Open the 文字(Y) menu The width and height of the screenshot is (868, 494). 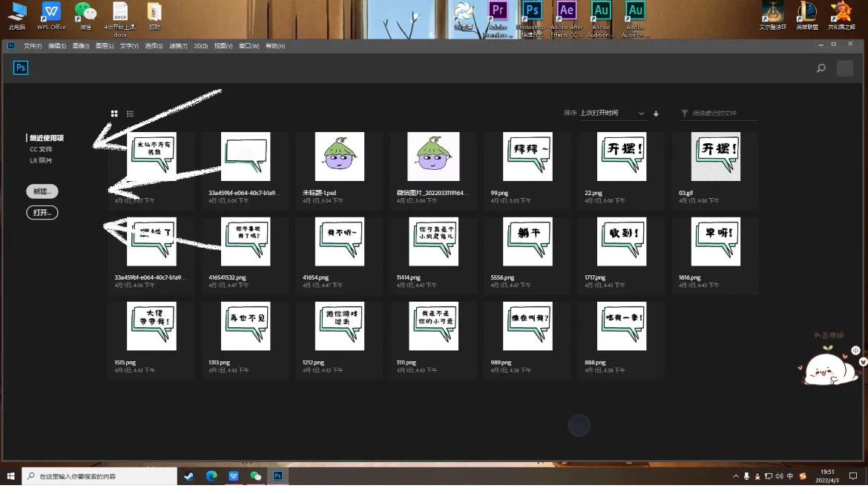(x=129, y=46)
